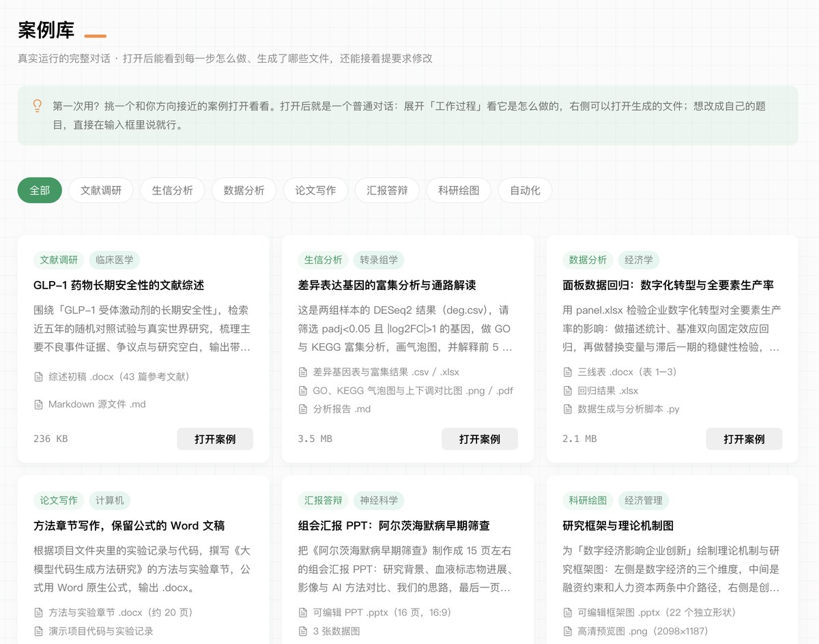Switch to the 文献调研 filter tab
Image resolution: width=819 pixels, height=644 pixels.
(x=101, y=190)
